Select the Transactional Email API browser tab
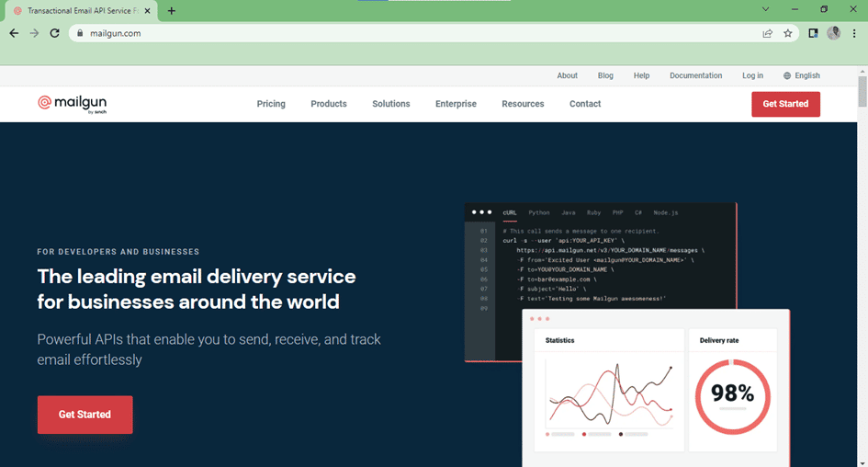This screenshot has height=467, width=868. pyautogui.click(x=80, y=10)
